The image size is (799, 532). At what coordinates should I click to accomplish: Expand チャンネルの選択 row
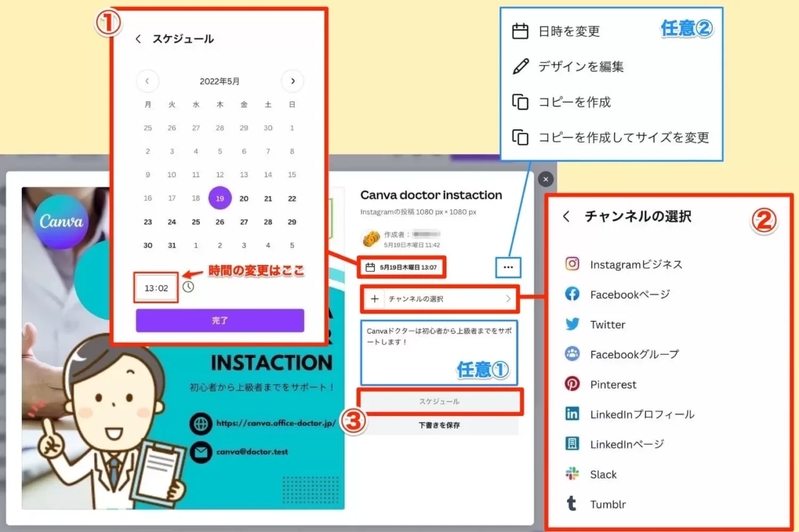click(440, 299)
